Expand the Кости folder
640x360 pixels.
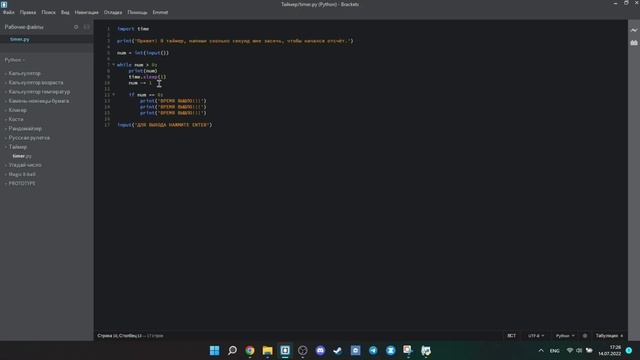point(16,119)
